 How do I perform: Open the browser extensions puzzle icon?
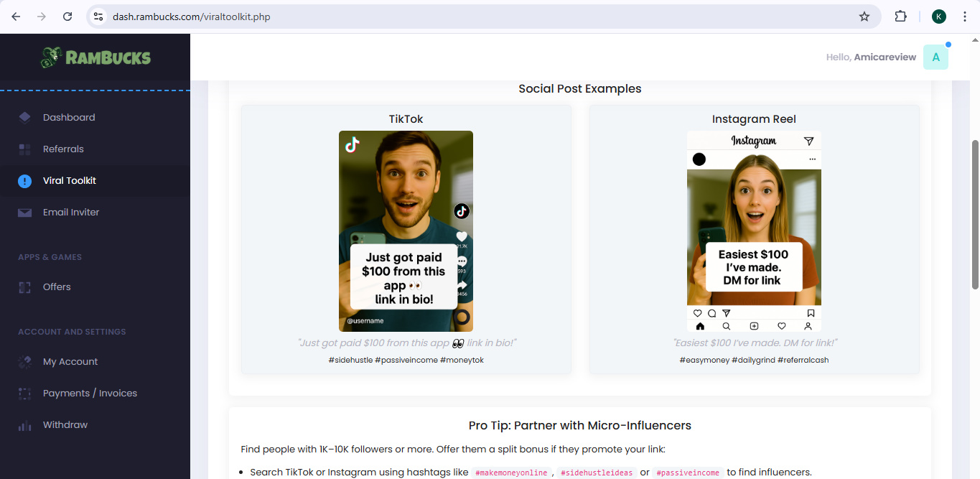tap(900, 17)
